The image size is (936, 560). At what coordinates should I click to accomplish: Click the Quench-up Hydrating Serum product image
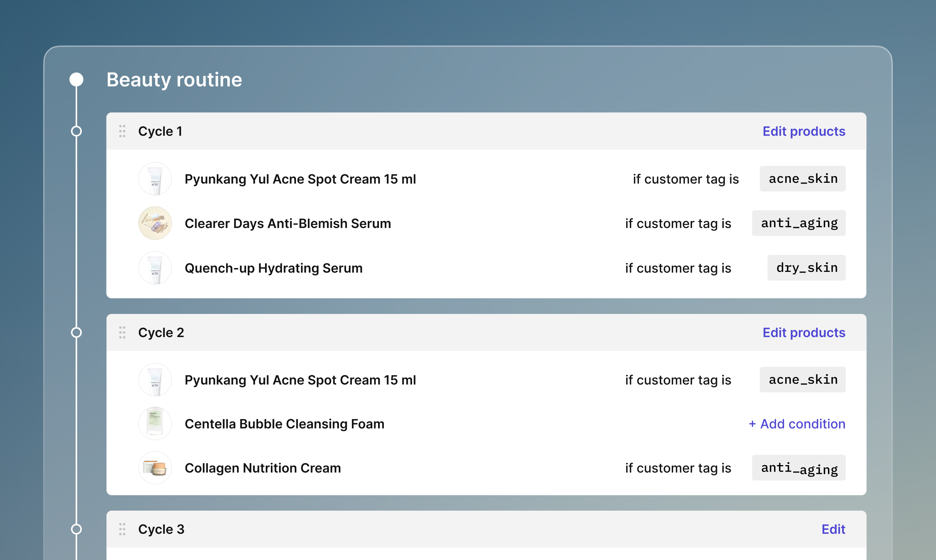click(x=155, y=268)
